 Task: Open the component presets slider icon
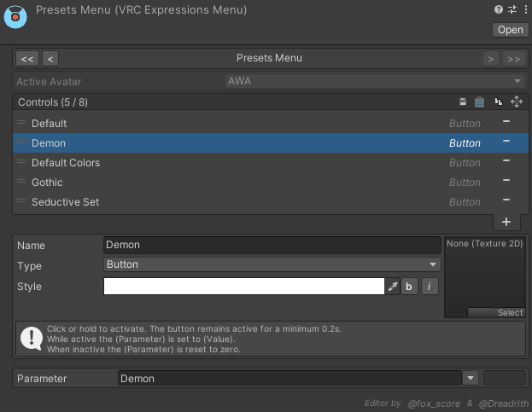(512, 9)
